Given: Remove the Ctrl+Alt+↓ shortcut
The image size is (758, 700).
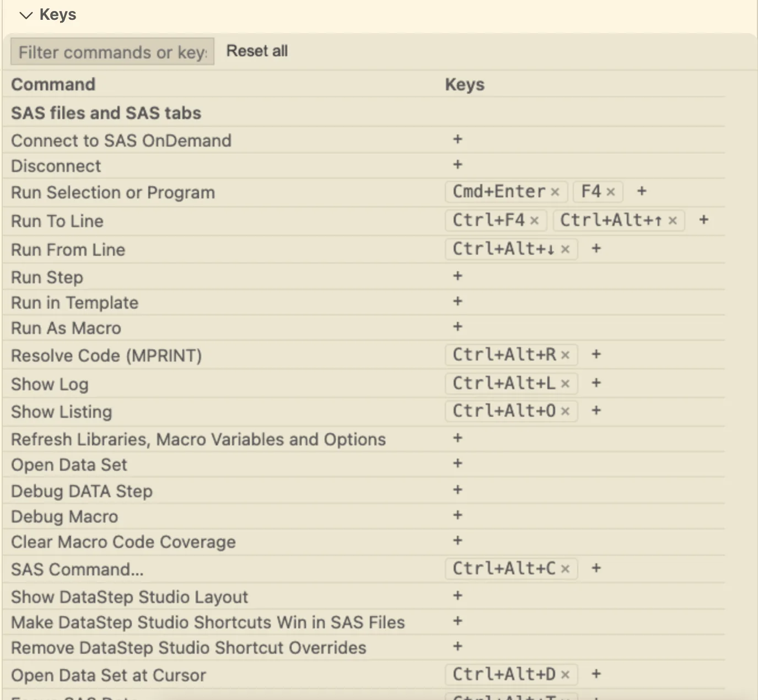Looking at the screenshot, I should click(x=565, y=249).
